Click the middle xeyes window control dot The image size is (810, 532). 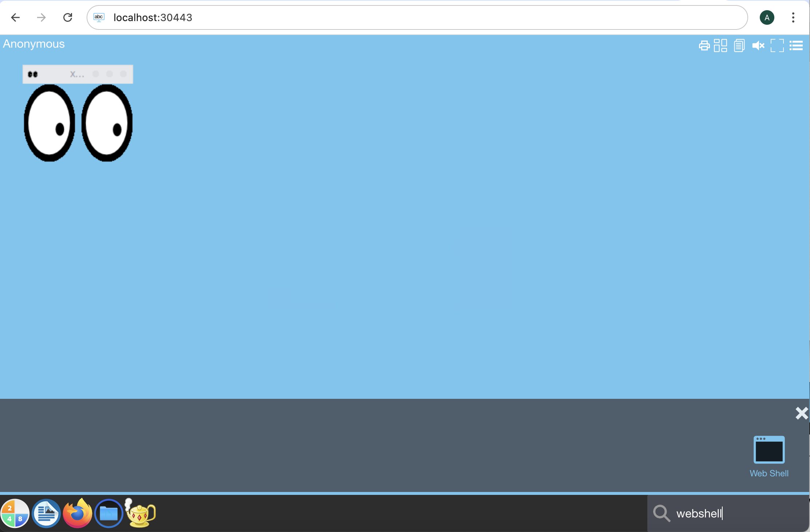110,74
